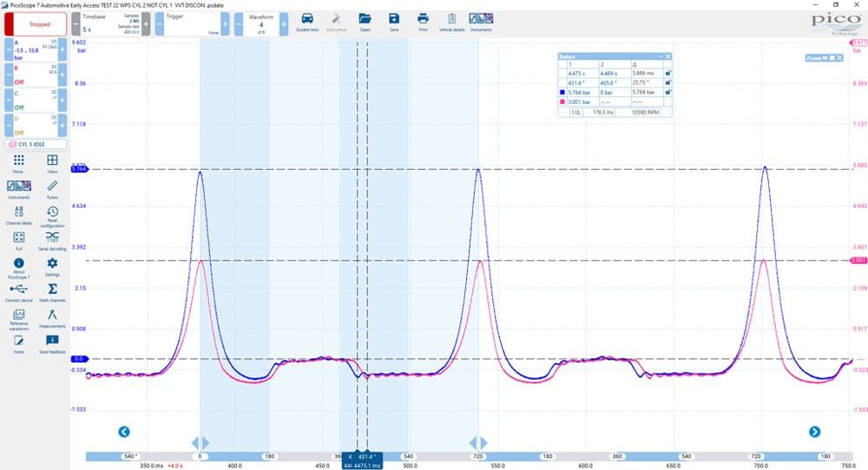This screenshot has height=470, width=868.
Task: Click pink 3.001 ruler handle on right axis
Action: click(x=858, y=260)
